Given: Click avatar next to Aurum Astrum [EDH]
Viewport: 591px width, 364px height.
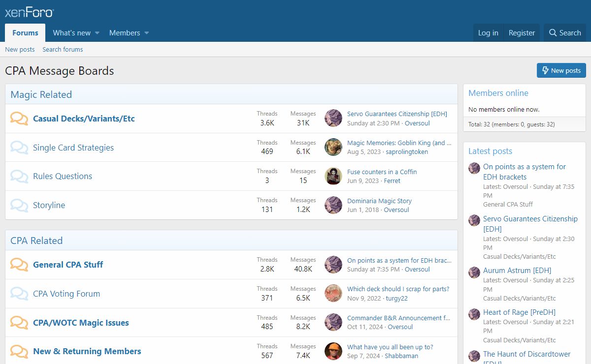Looking at the screenshot, I should (x=474, y=273).
